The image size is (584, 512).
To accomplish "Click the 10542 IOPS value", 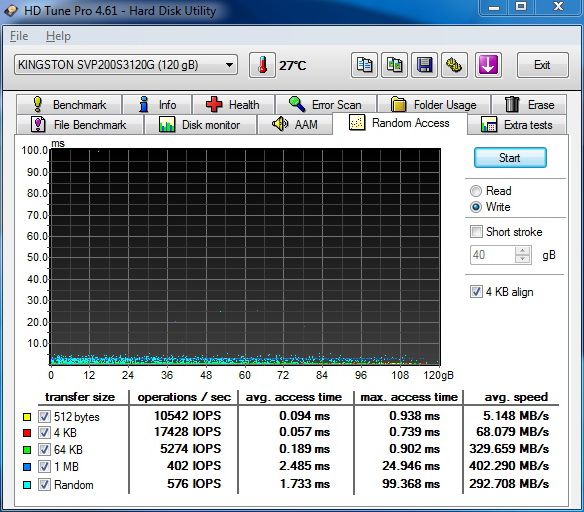I will tap(187, 416).
